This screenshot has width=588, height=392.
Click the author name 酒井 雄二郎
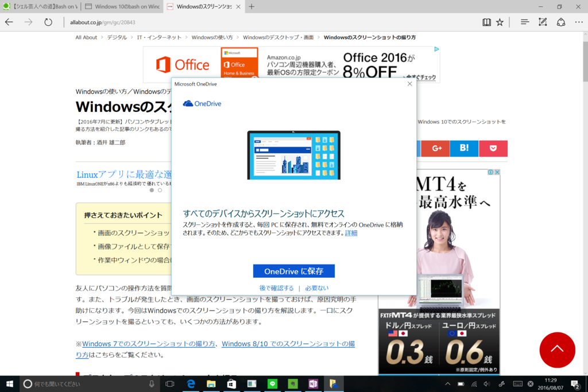(111, 142)
